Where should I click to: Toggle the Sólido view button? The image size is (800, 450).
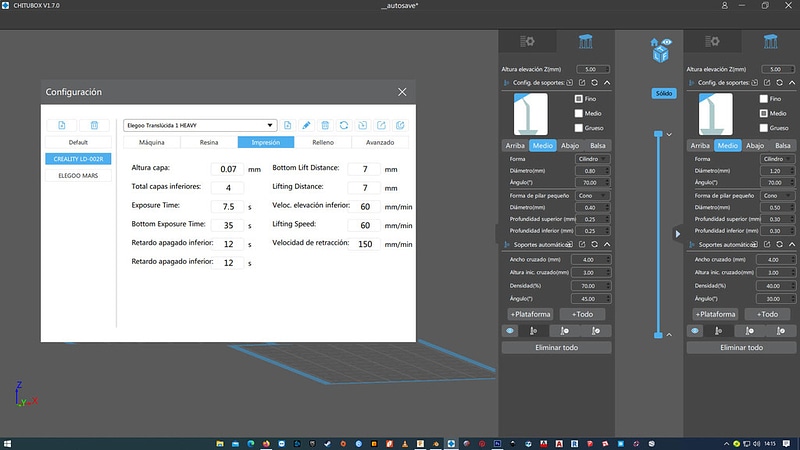tap(664, 93)
